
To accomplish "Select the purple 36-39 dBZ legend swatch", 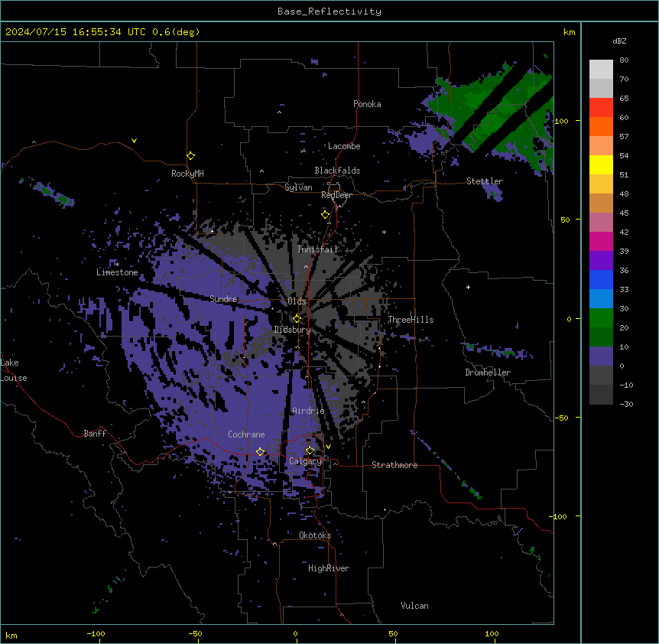I will tap(601, 261).
